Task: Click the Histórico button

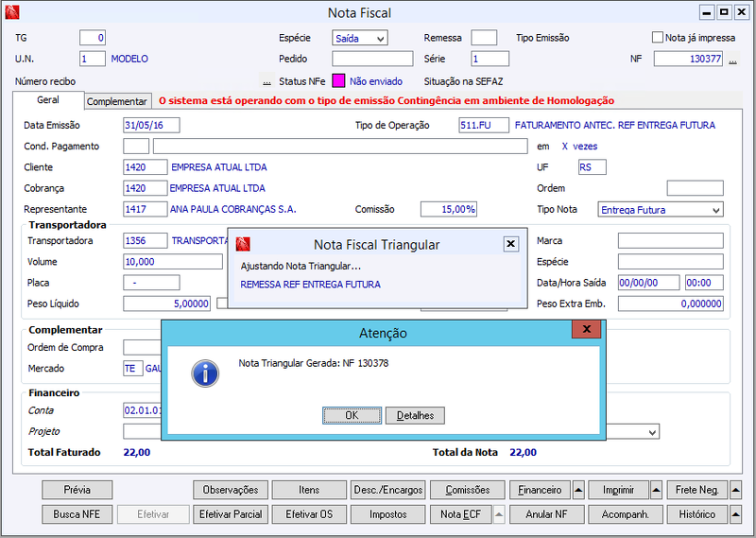Action: coord(697,514)
